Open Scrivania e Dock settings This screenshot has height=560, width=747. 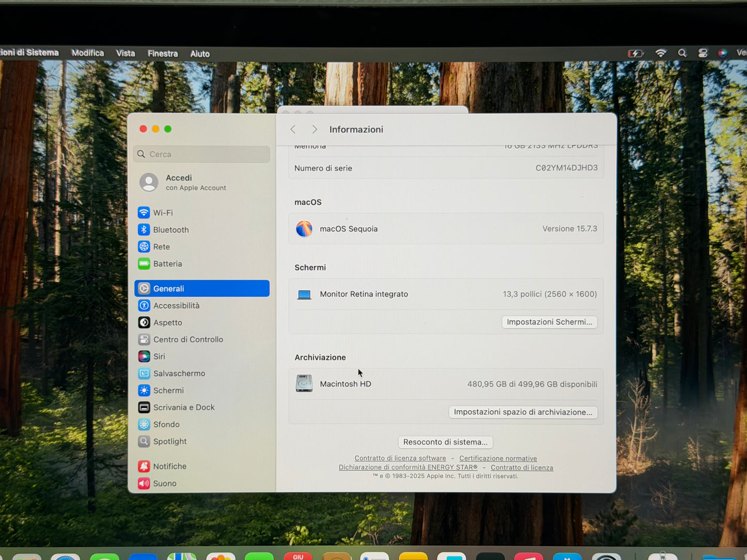point(202,407)
